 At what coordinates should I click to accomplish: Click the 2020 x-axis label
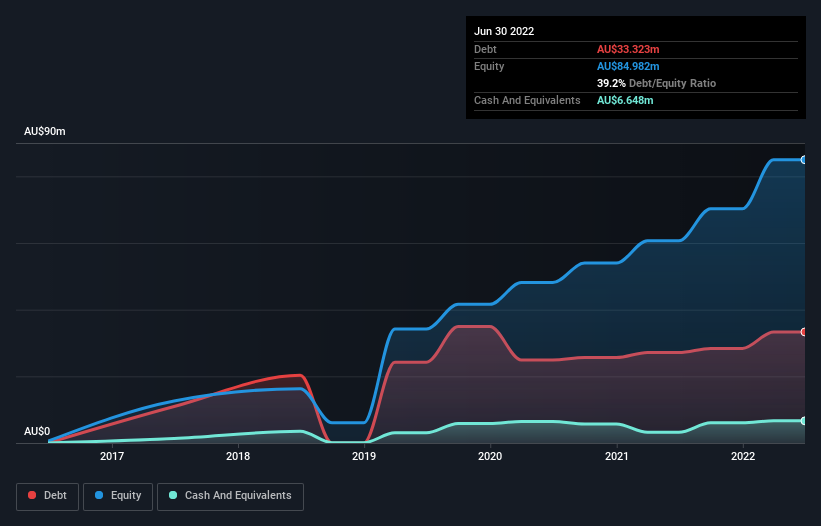tap(490, 456)
